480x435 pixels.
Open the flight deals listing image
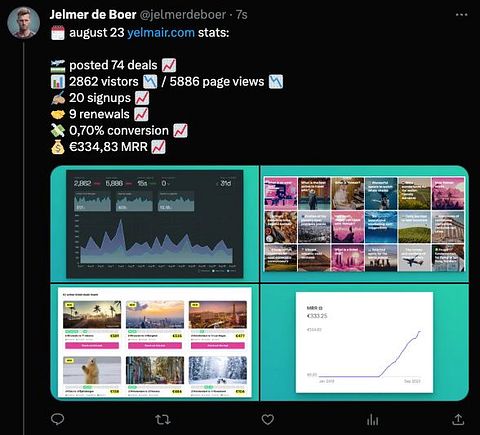pos(155,342)
